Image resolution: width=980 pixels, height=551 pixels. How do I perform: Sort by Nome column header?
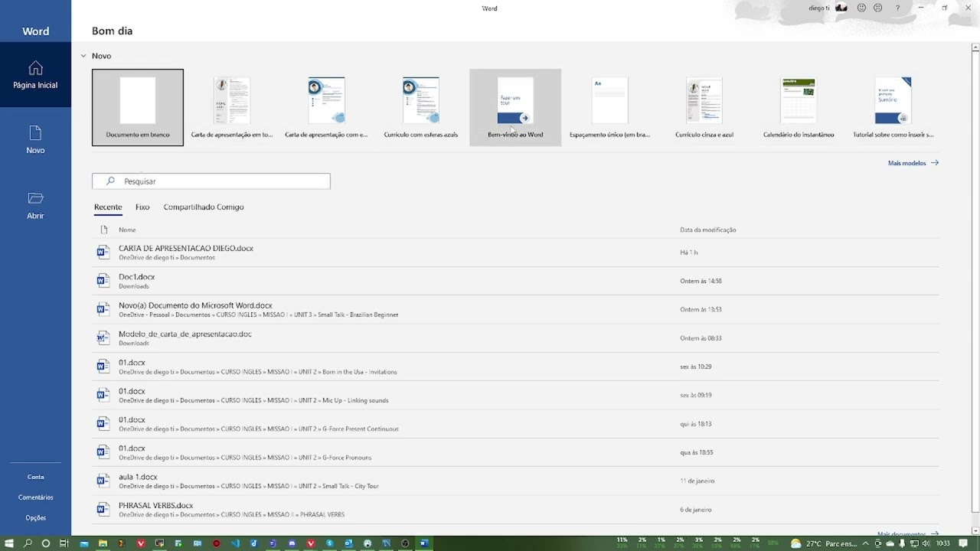tap(127, 230)
